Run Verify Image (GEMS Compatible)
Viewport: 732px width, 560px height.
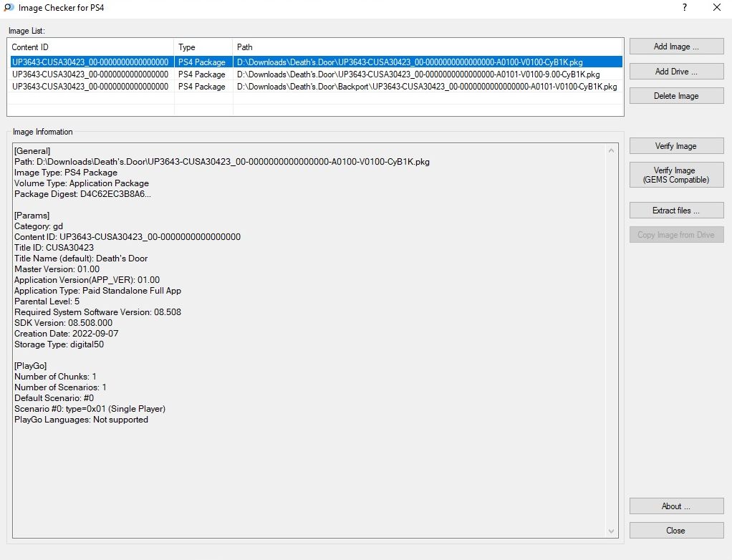tap(676, 175)
